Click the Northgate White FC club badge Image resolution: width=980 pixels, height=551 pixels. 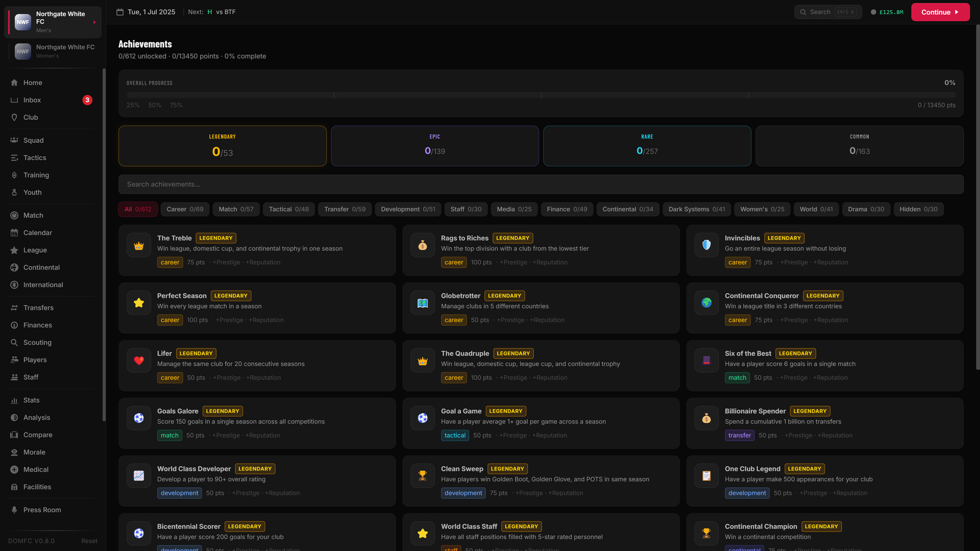pos(22,21)
